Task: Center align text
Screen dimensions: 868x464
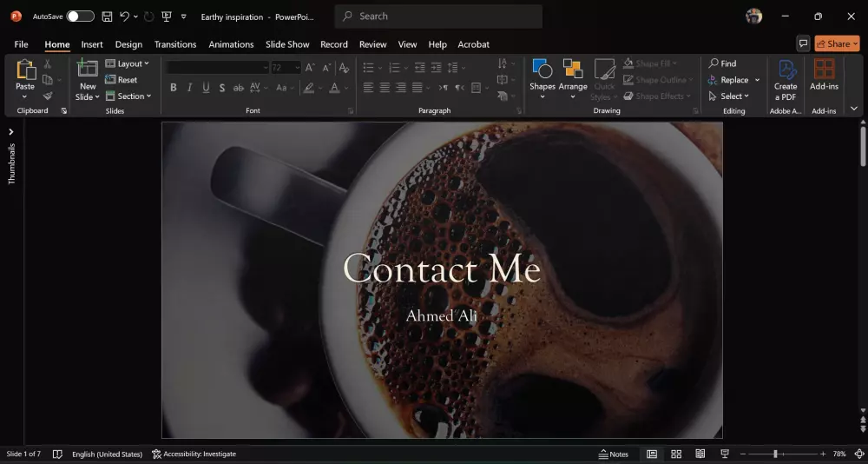Action: pos(385,88)
